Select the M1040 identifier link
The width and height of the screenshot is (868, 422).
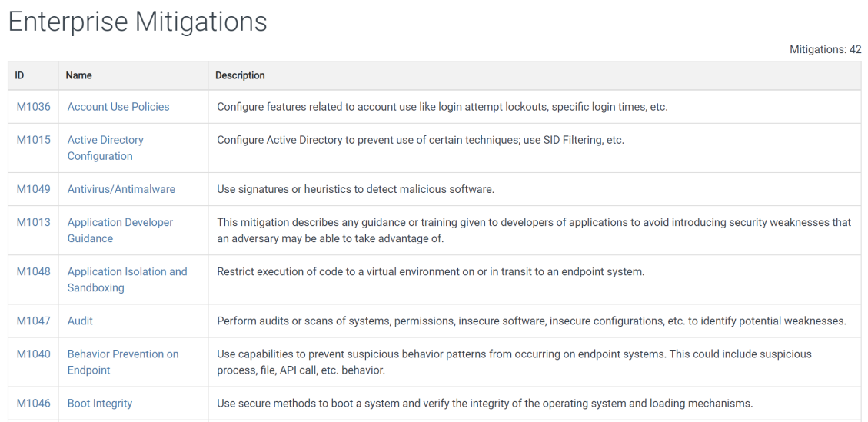(33, 354)
